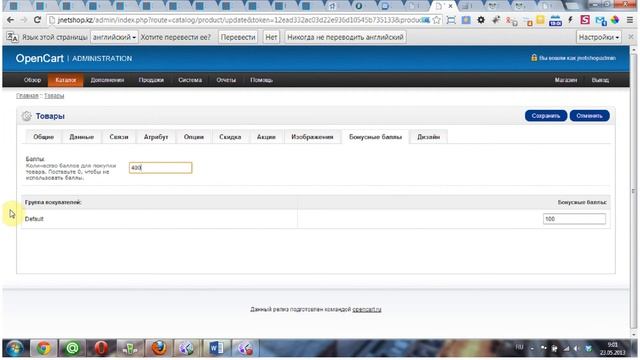Select the Бонусные баллы tab
640x360 pixels.
[x=376, y=137]
